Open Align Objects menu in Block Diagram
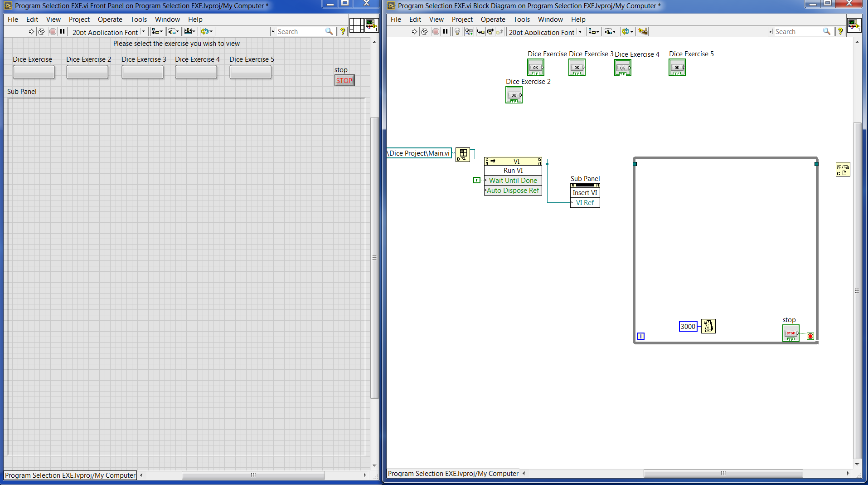Viewport: 868px width, 485px height. click(594, 31)
